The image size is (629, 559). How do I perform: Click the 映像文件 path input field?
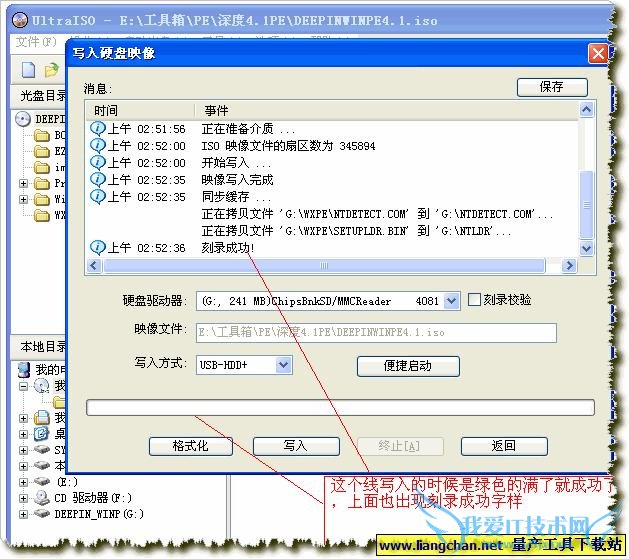coord(376,332)
